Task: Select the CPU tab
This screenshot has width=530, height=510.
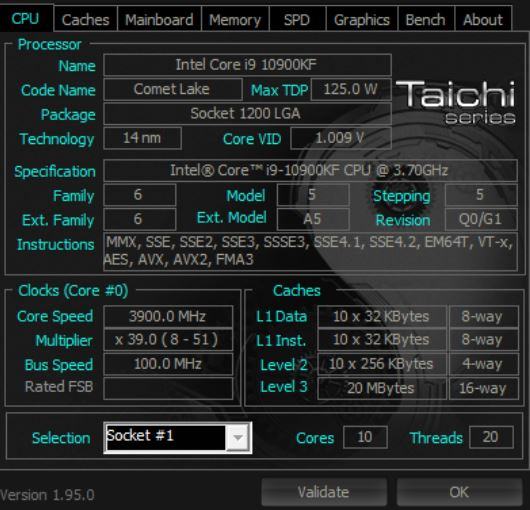Action: click(26, 18)
